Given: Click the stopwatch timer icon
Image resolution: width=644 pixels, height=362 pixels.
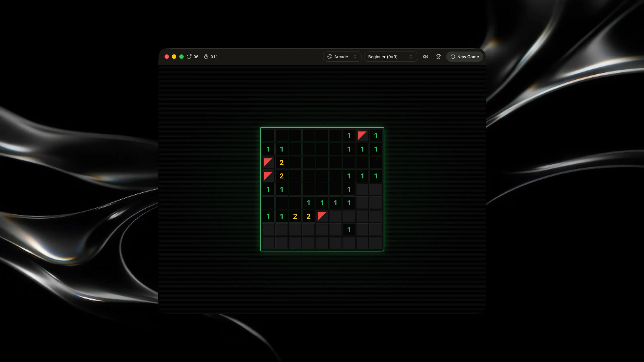Looking at the screenshot, I should point(206,57).
